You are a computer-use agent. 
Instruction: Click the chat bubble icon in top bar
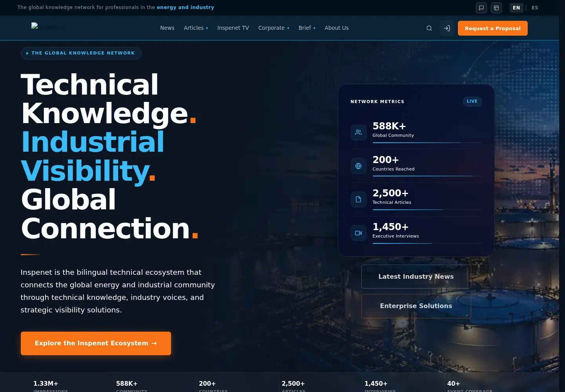coord(481,7)
